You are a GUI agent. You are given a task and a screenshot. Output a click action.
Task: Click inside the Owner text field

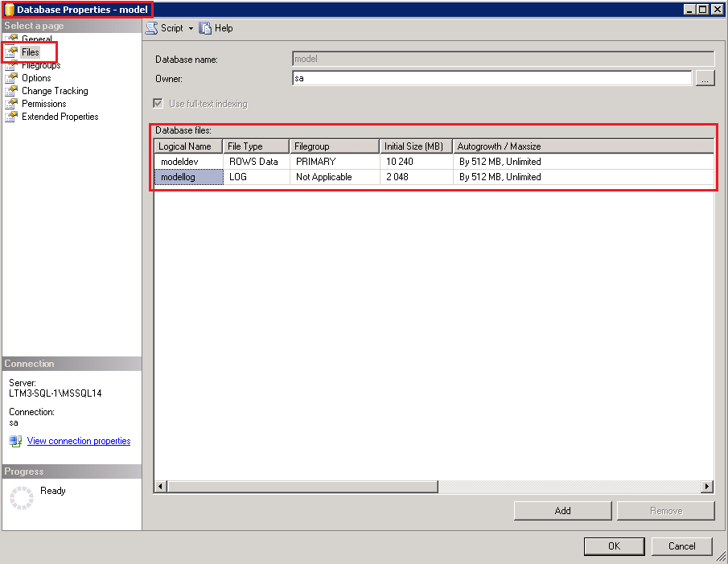491,79
